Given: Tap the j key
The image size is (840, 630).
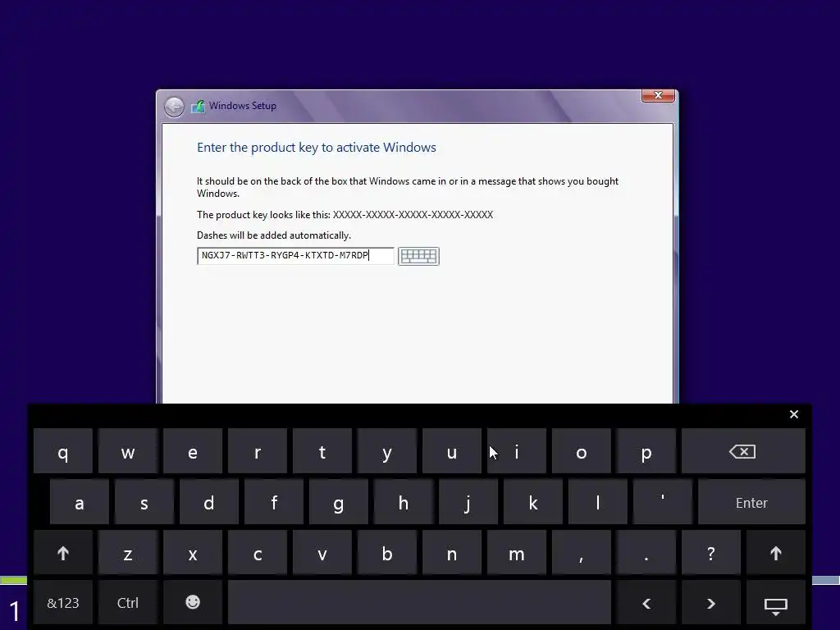Looking at the screenshot, I should coord(468,502).
